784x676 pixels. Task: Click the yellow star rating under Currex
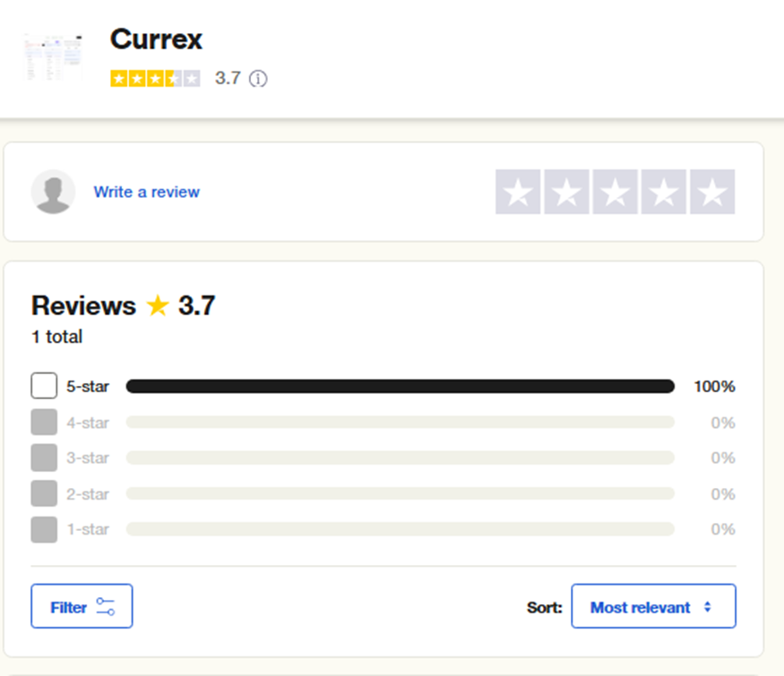point(156,79)
